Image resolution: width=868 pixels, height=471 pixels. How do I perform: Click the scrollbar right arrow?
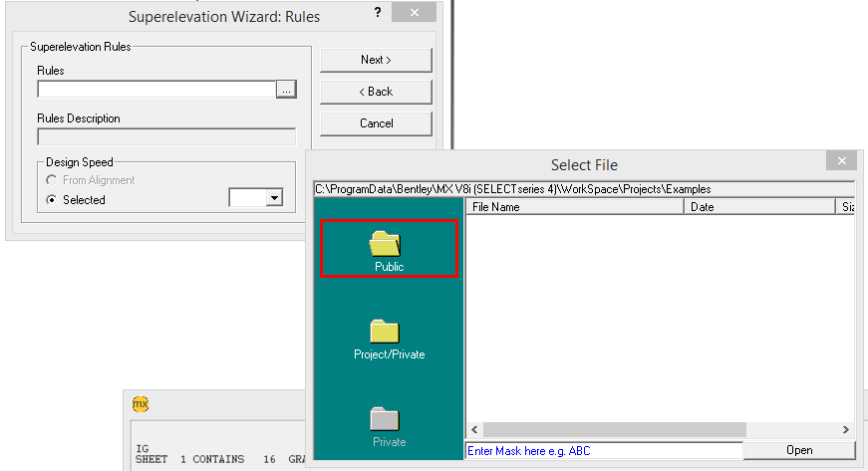[x=845, y=429]
